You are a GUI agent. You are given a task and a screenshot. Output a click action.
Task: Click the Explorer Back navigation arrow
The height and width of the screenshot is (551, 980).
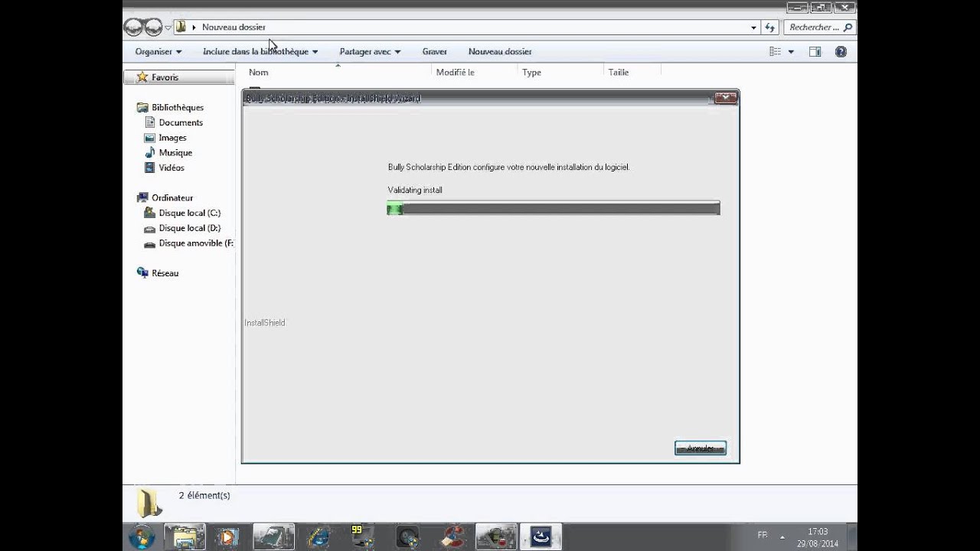133,27
